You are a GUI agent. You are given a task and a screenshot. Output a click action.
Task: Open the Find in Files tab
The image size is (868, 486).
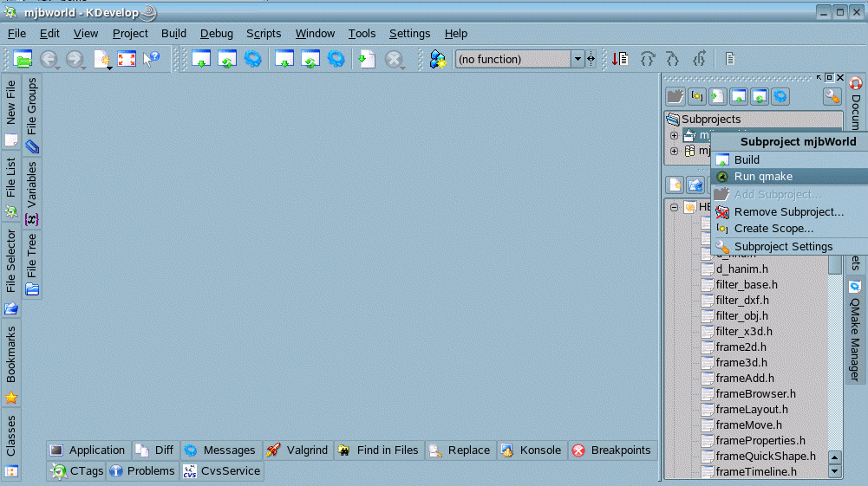click(378, 450)
